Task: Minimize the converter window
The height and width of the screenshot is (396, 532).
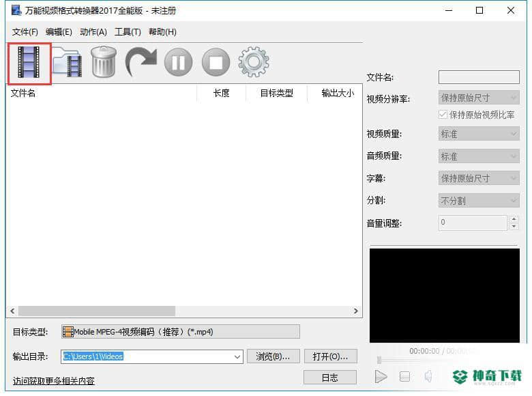Action: coord(449,10)
